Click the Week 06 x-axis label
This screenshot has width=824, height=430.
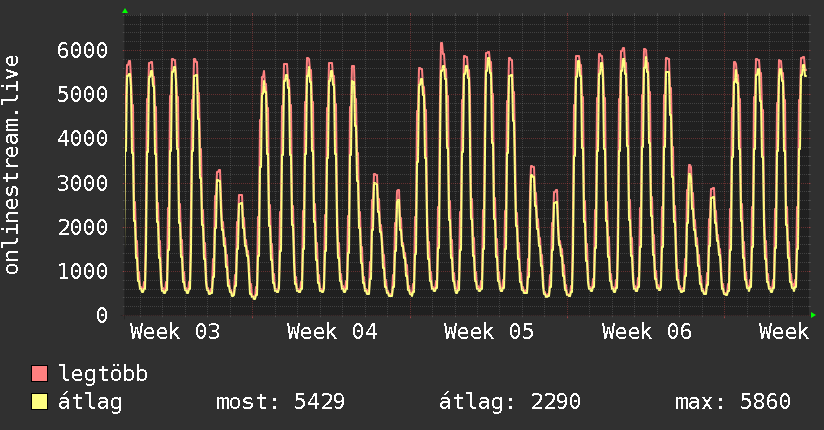pos(647,332)
